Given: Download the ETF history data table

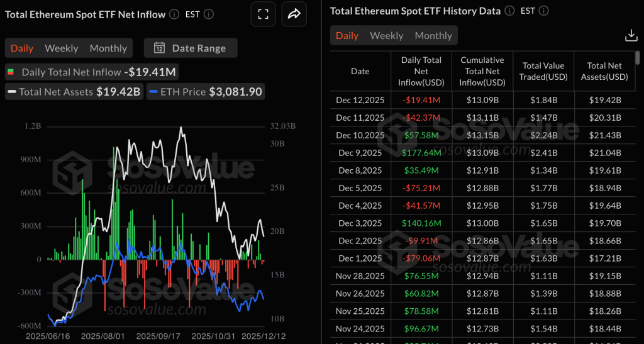Looking at the screenshot, I should [x=631, y=36].
